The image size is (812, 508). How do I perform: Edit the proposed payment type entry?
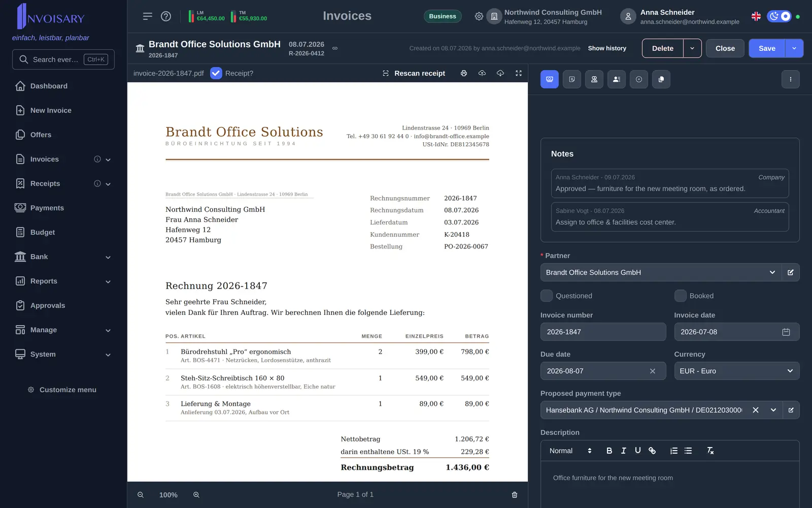click(x=791, y=410)
